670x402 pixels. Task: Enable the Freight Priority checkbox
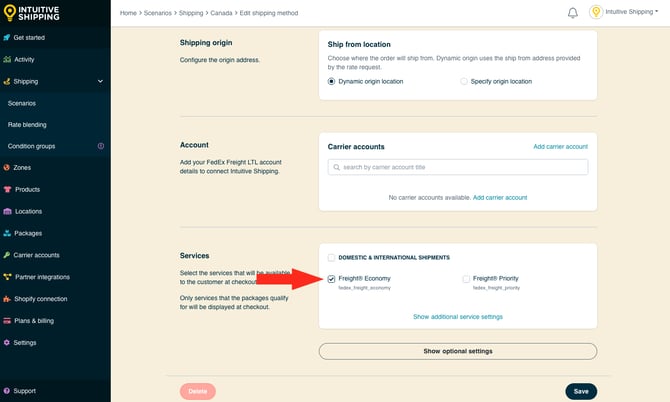pyautogui.click(x=465, y=278)
